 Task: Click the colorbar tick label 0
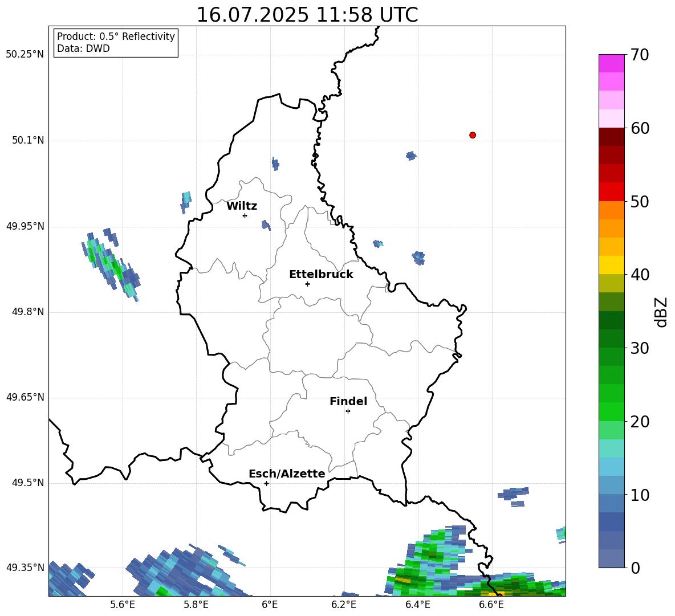coord(635,568)
